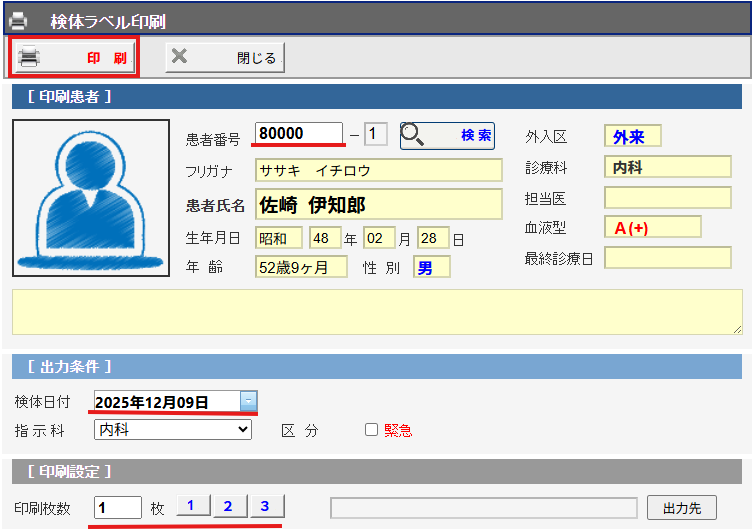The height and width of the screenshot is (529, 752).
Task: Set print copies with the 2 button
Action: (229, 506)
